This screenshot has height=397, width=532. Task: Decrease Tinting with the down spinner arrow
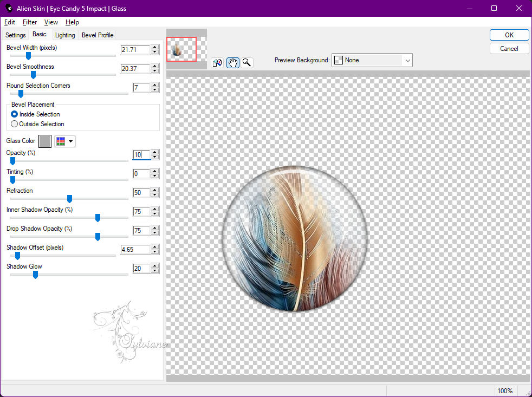coord(155,176)
